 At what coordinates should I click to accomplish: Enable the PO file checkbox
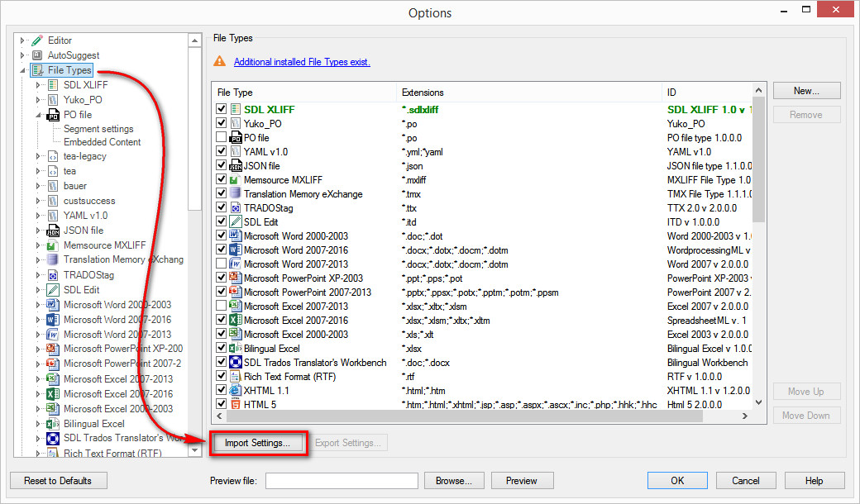point(221,137)
